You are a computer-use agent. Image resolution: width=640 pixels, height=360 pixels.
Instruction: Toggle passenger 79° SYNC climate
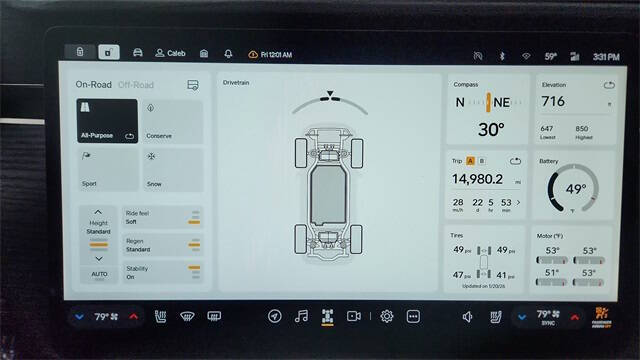[x=548, y=318]
